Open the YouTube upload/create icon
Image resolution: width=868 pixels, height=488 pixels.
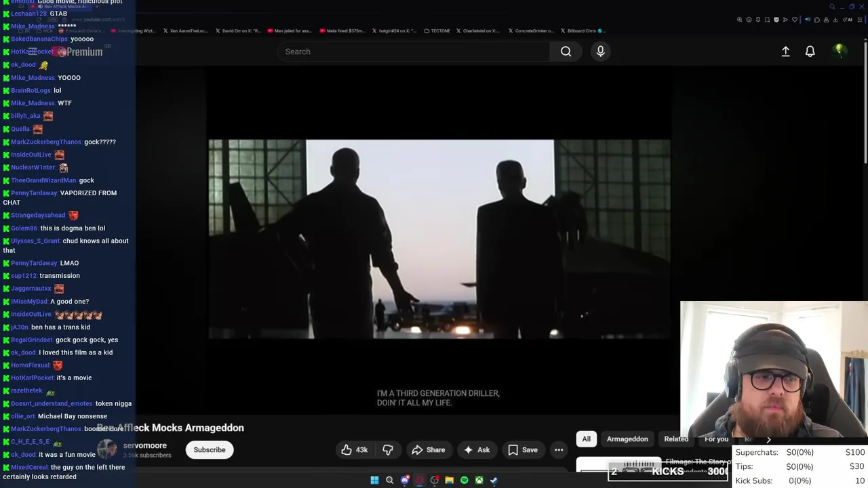[785, 52]
